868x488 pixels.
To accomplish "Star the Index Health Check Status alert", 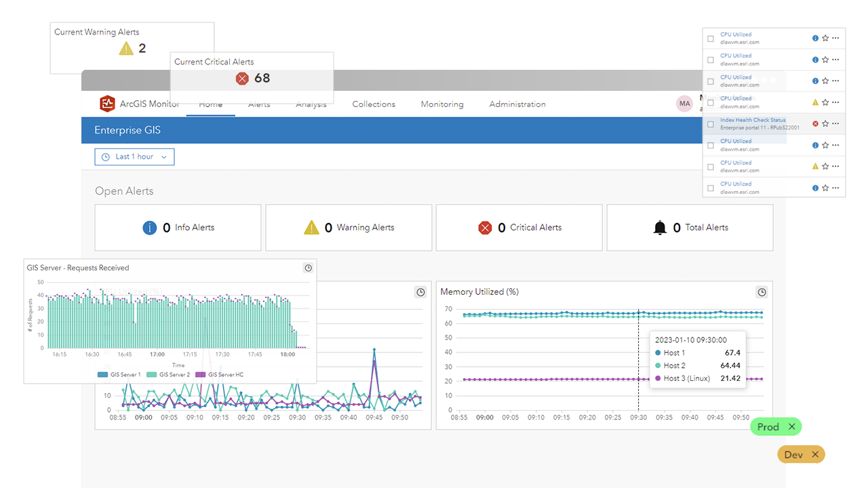I will (825, 123).
